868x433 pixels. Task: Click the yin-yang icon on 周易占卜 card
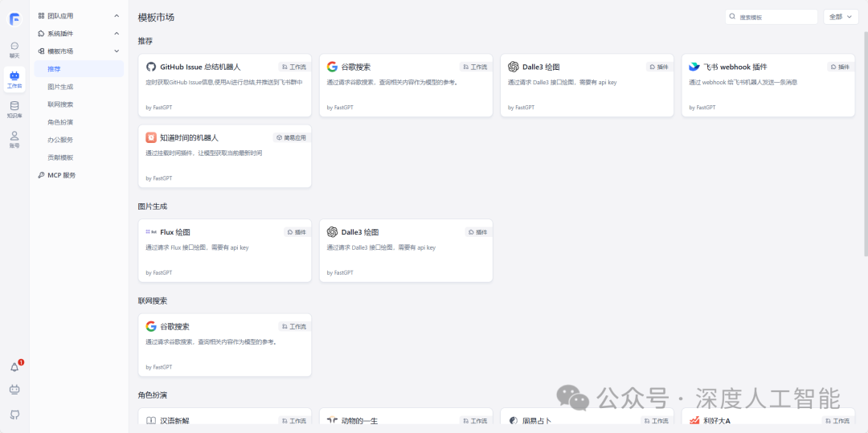coord(513,421)
